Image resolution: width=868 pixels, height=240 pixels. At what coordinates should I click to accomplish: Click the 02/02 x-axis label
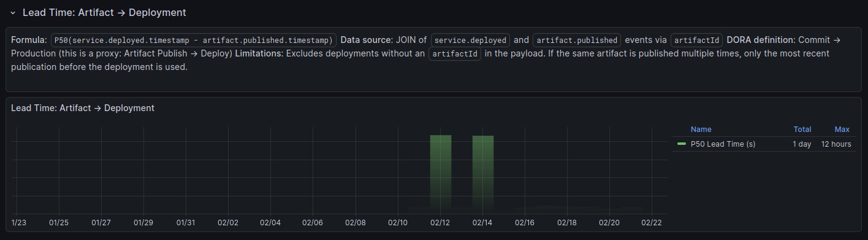[x=227, y=222]
